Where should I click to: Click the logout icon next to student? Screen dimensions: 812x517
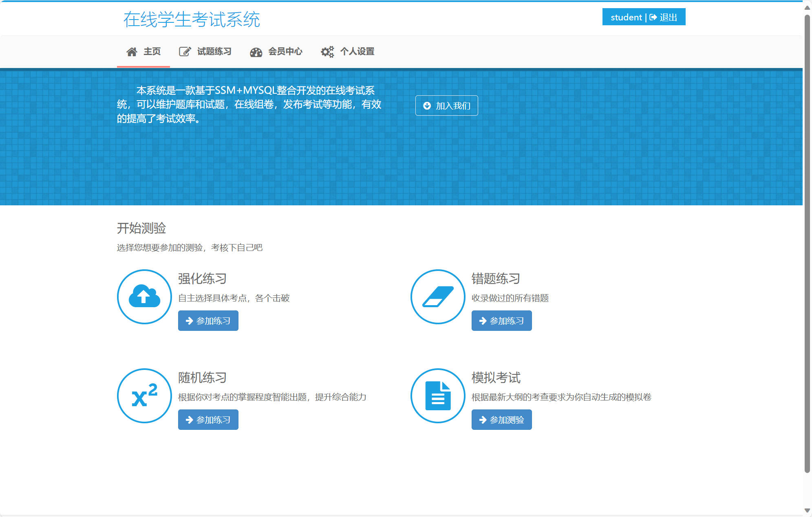coord(653,17)
